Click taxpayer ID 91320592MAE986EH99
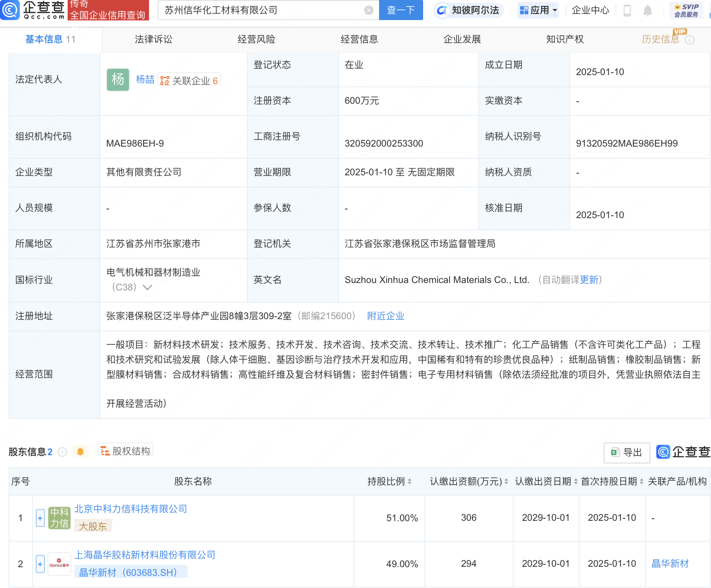711x588 pixels. tap(627, 143)
